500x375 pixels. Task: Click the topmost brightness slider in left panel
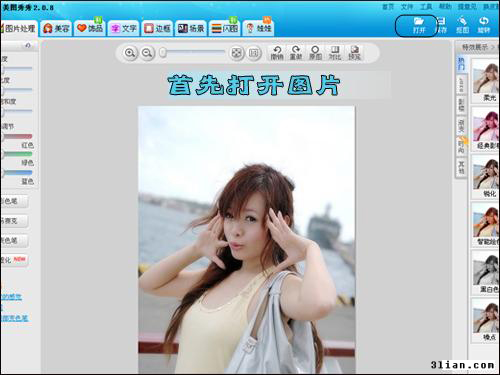[x=17, y=69]
